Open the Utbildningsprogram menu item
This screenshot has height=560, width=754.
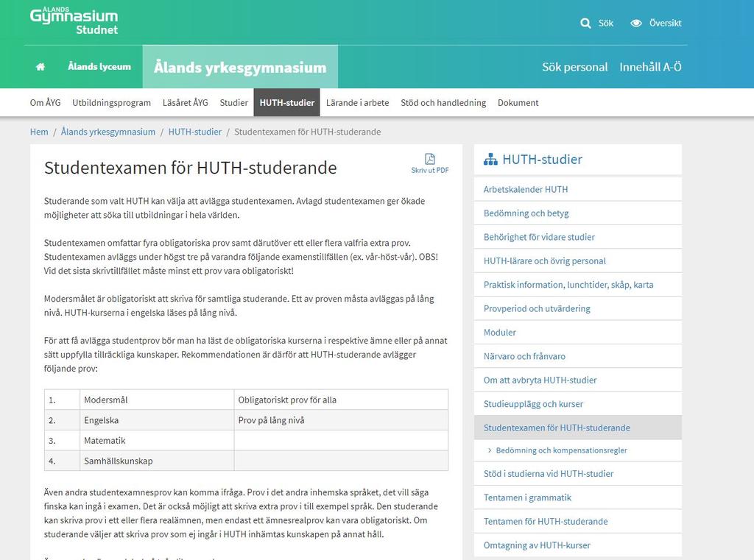(112, 102)
